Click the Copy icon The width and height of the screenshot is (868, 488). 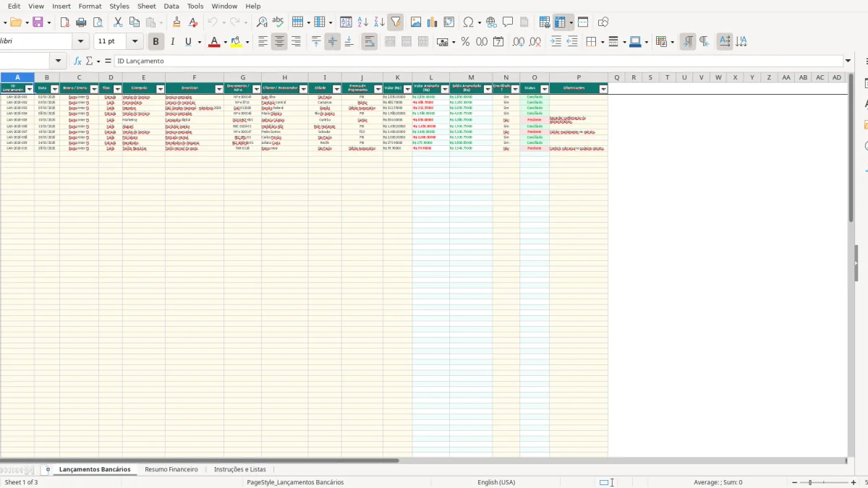[x=135, y=22]
